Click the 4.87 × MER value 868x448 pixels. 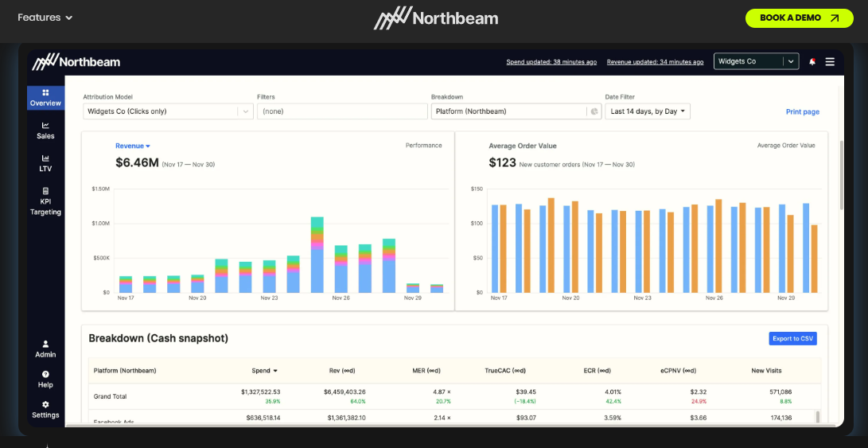point(441,392)
